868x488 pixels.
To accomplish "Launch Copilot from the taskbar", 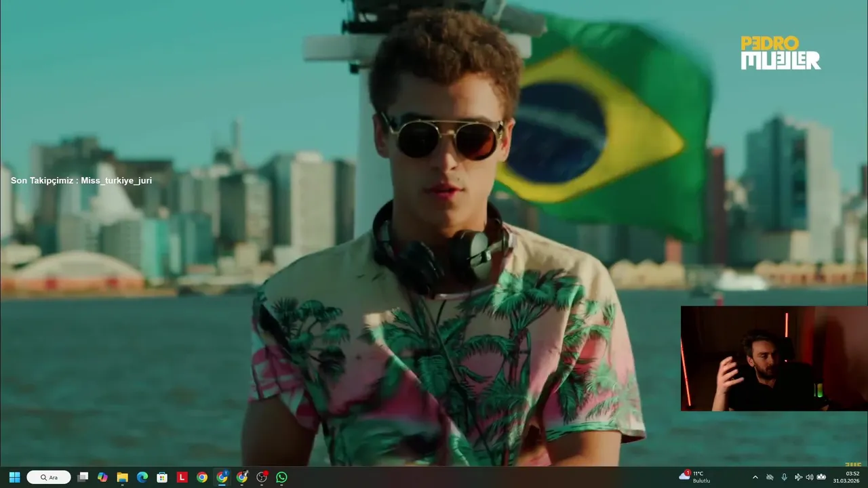I will pyautogui.click(x=102, y=477).
